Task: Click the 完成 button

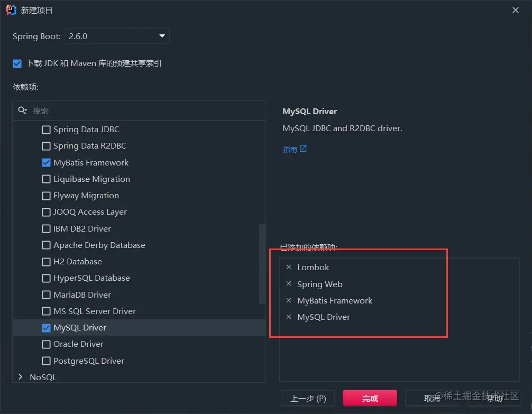Action: pos(370,398)
